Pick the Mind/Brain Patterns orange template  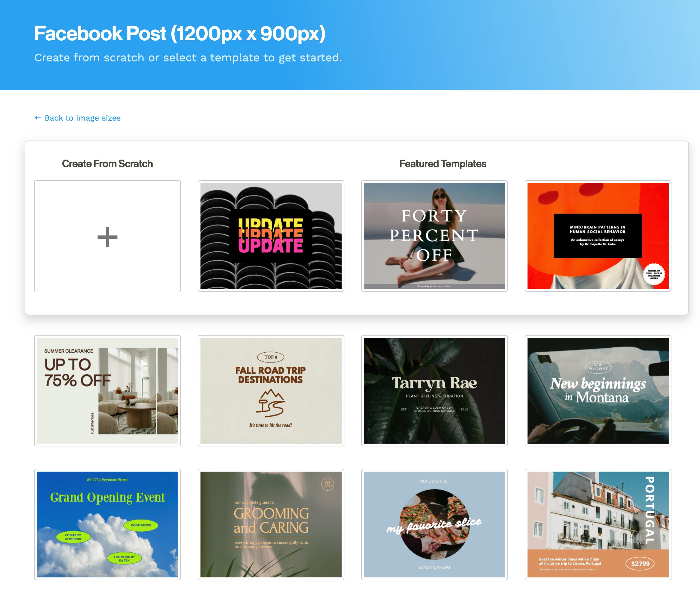point(598,236)
